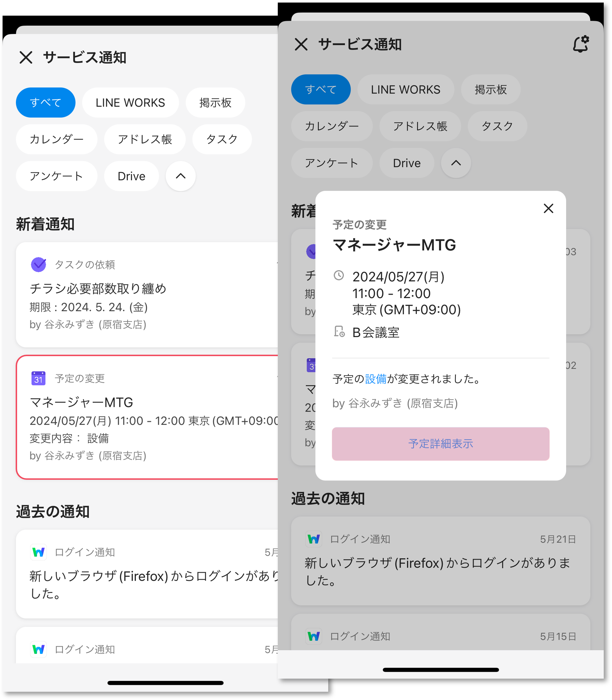Click the LINE WORKS logo on 5月15日 notification
612x700 pixels.
(x=313, y=636)
